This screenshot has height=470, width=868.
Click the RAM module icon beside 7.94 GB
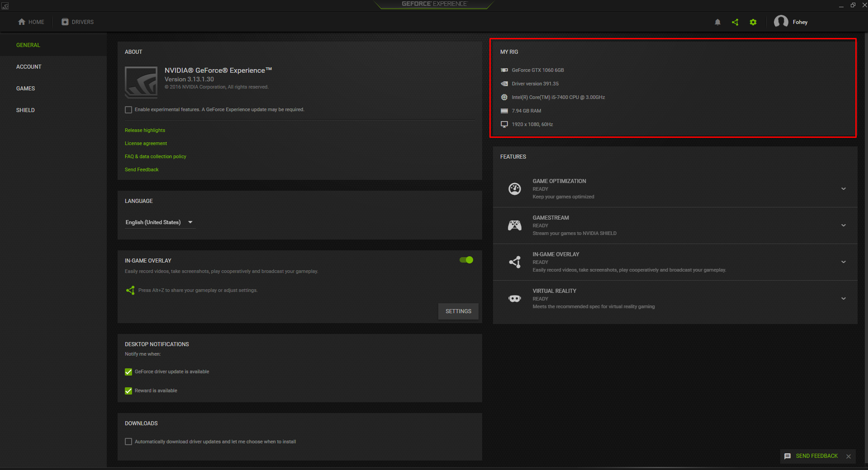[504, 111]
